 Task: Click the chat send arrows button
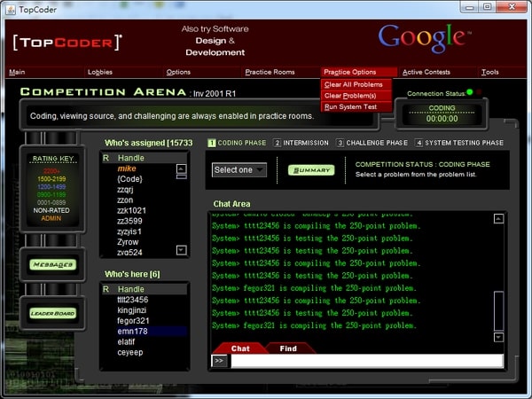click(219, 361)
